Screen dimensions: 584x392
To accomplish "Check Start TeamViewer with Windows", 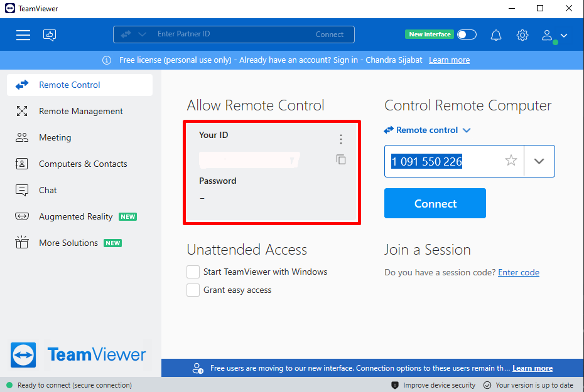I will tap(193, 272).
